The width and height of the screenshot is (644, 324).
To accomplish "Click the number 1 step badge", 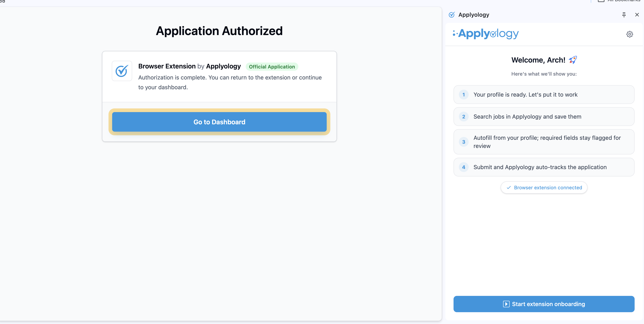I will (x=464, y=95).
